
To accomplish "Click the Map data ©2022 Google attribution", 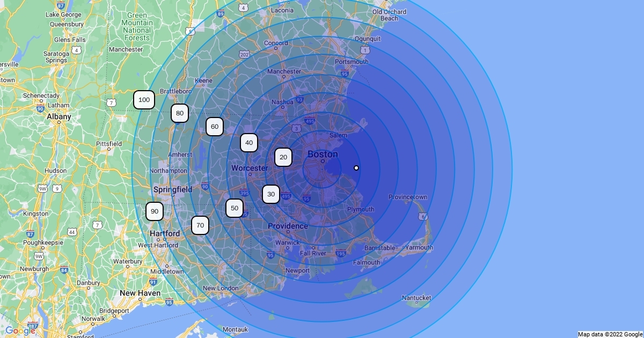I will click(610, 334).
